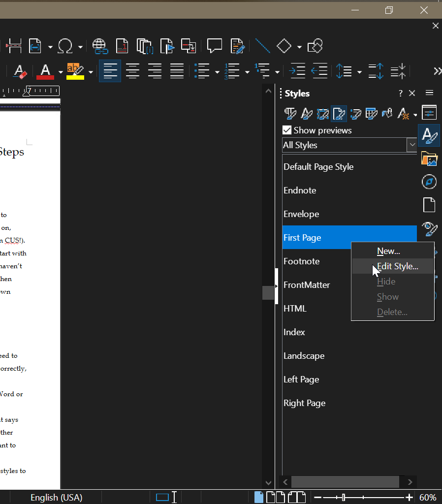Show Page Styles in Styles panel
Image resolution: width=442 pixels, height=504 pixels.
click(339, 114)
